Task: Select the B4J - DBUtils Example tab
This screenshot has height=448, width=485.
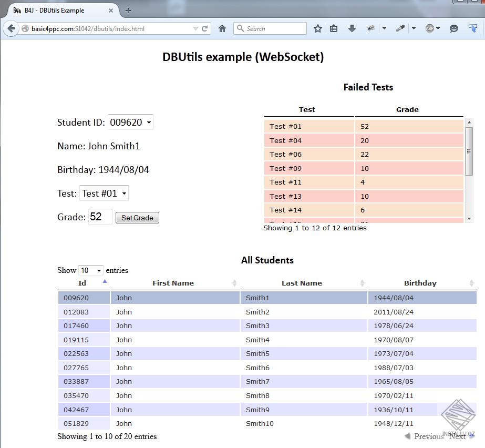Action: pyautogui.click(x=58, y=11)
